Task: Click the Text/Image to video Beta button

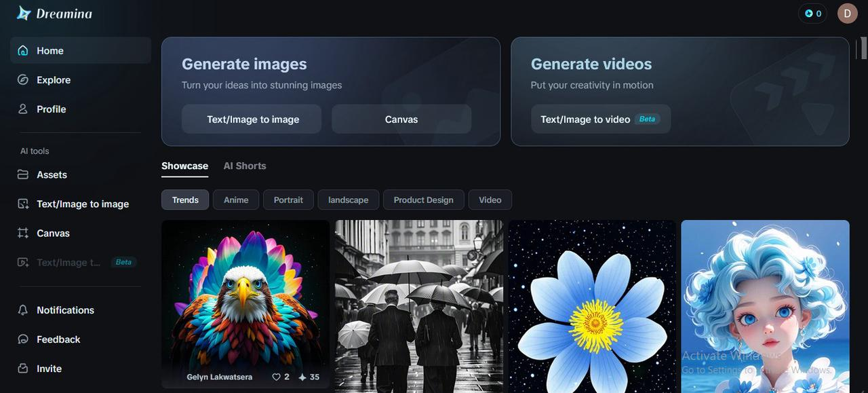Action: pos(601,119)
